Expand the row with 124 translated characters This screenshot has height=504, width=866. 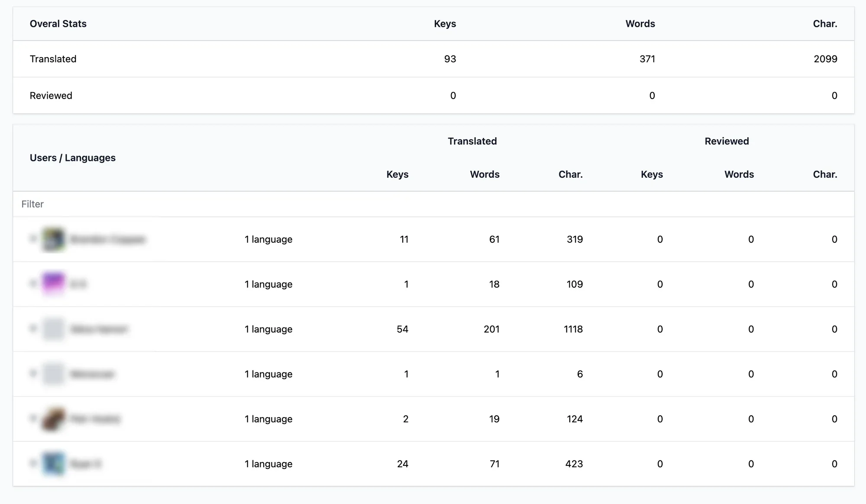click(33, 418)
